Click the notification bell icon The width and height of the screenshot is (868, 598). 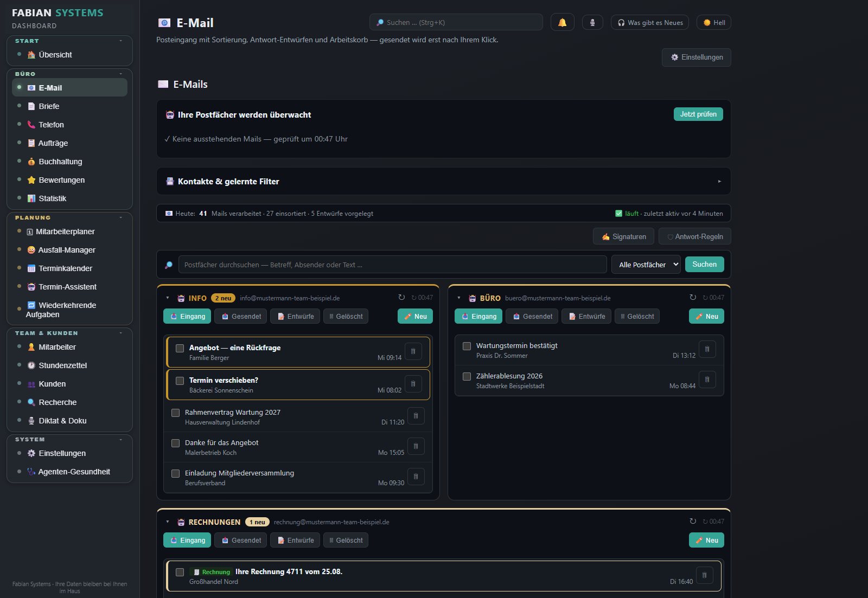click(x=562, y=22)
